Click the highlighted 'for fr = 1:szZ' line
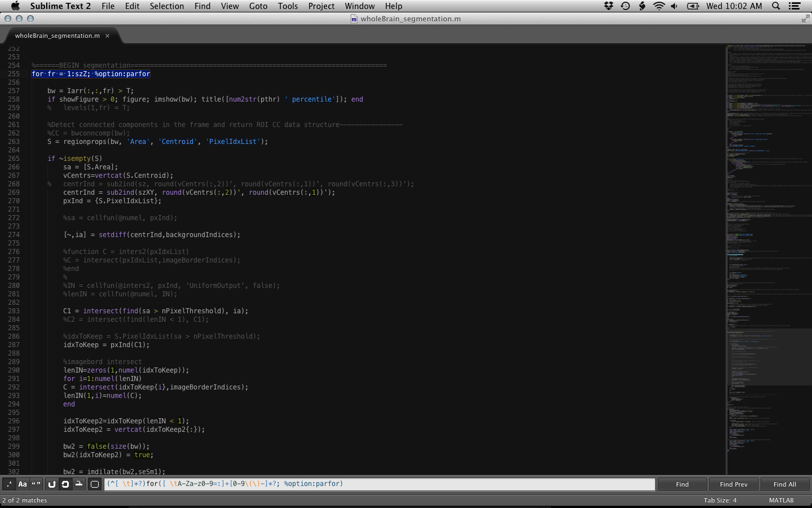This screenshot has height=508, width=812. tap(91, 74)
